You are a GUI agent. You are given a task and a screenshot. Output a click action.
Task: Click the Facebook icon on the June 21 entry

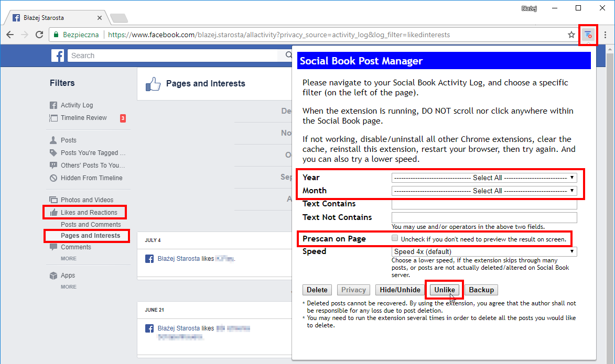click(149, 328)
